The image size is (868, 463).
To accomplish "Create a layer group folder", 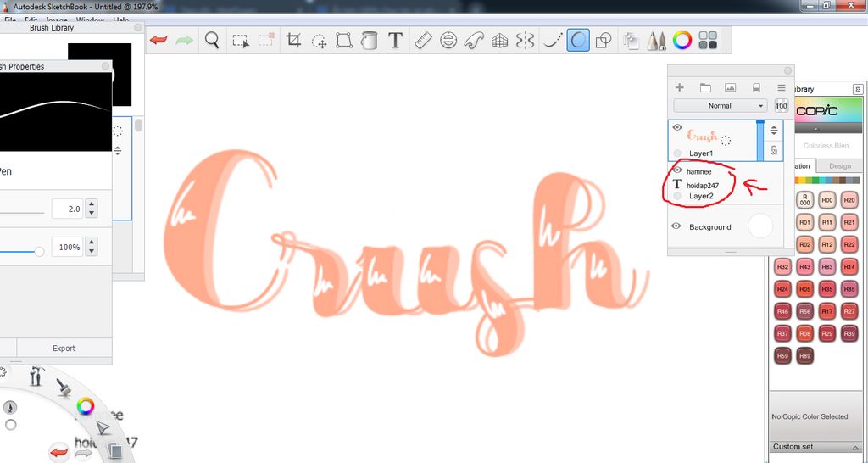I will click(705, 87).
